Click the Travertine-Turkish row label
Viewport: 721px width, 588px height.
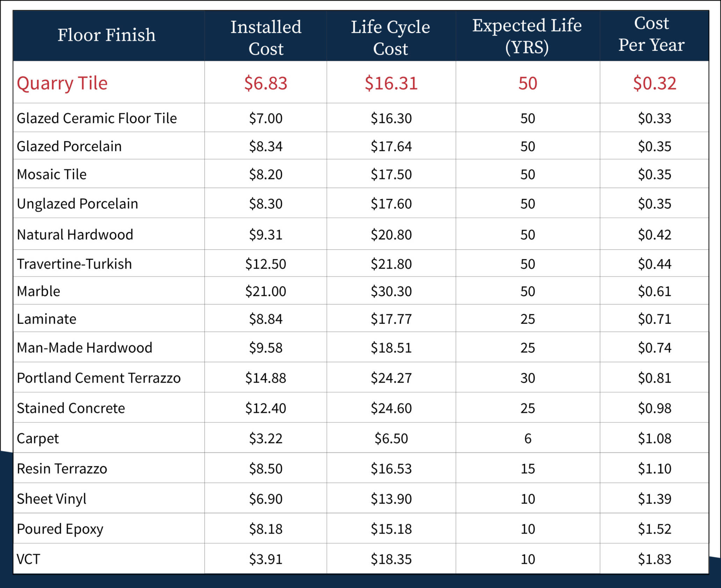click(x=74, y=264)
